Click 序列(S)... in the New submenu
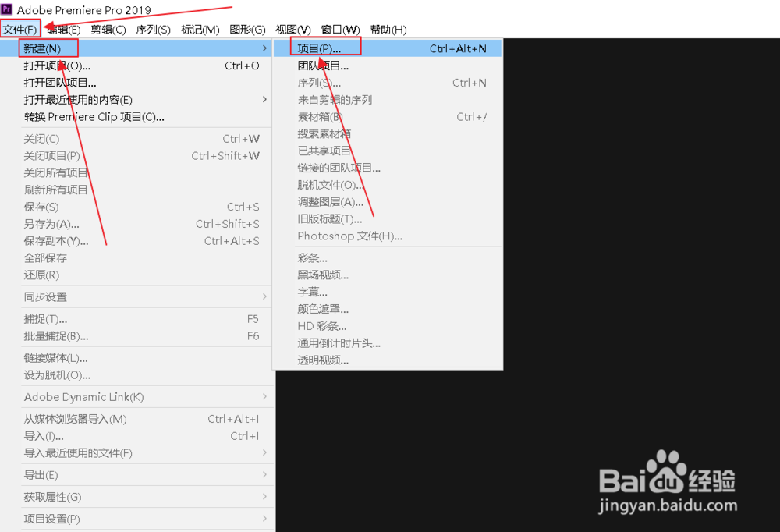The height and width of the screenshot is (532, 780). pos(388,83)
